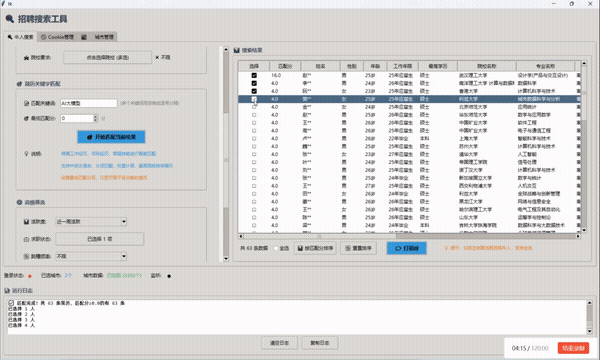600x360 pixels.
Task: Click the clock icon on the Cookie管理 tab
Action: [x=44, y=37]
